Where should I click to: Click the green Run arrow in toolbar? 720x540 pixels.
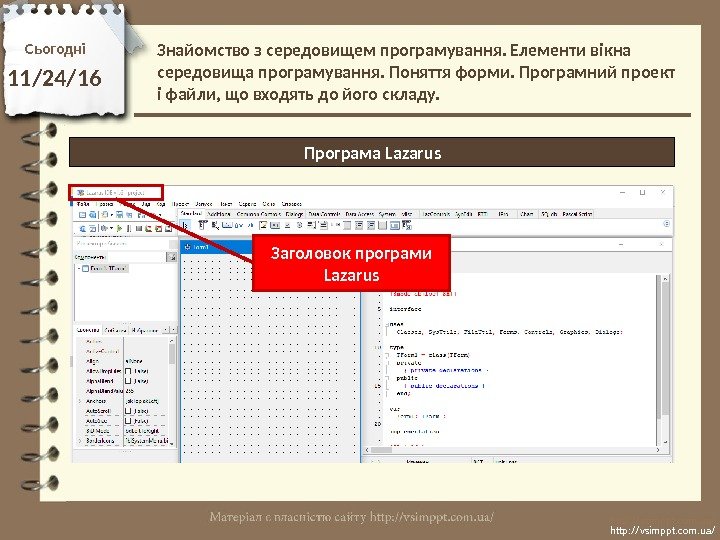coord(119,228)
